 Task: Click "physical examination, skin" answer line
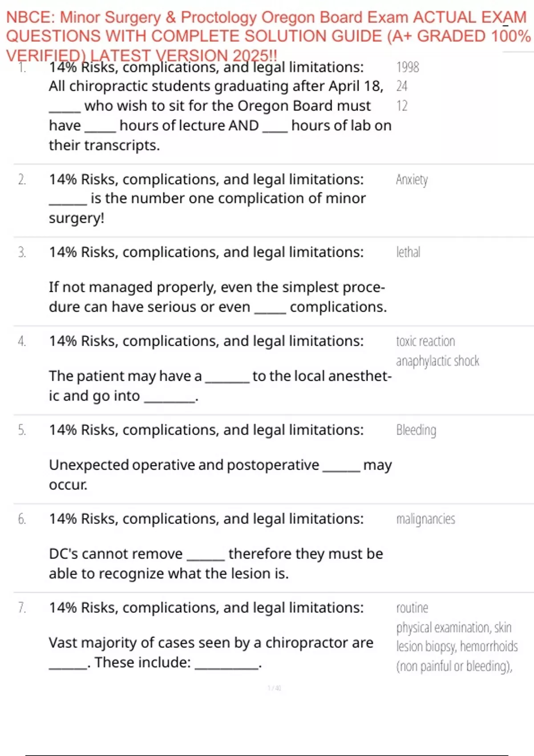pyautogui.click(x=454, y=627)
